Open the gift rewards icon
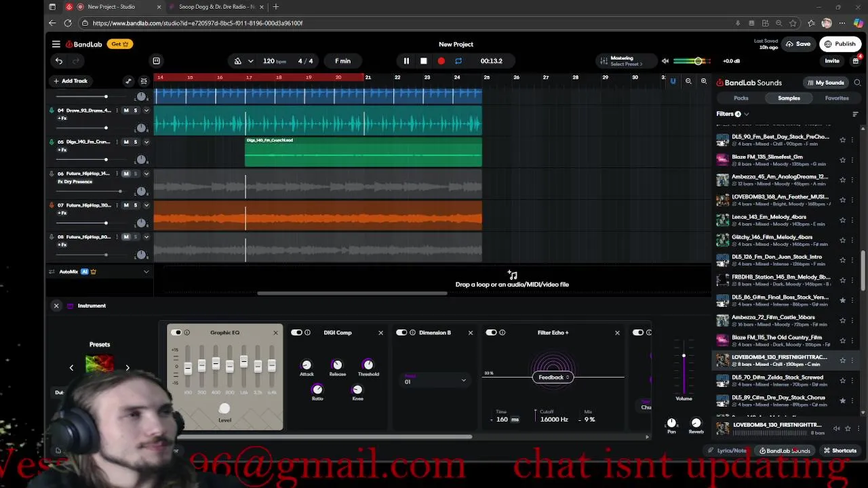This screenshot has width=868, height=488. (856, 60)
